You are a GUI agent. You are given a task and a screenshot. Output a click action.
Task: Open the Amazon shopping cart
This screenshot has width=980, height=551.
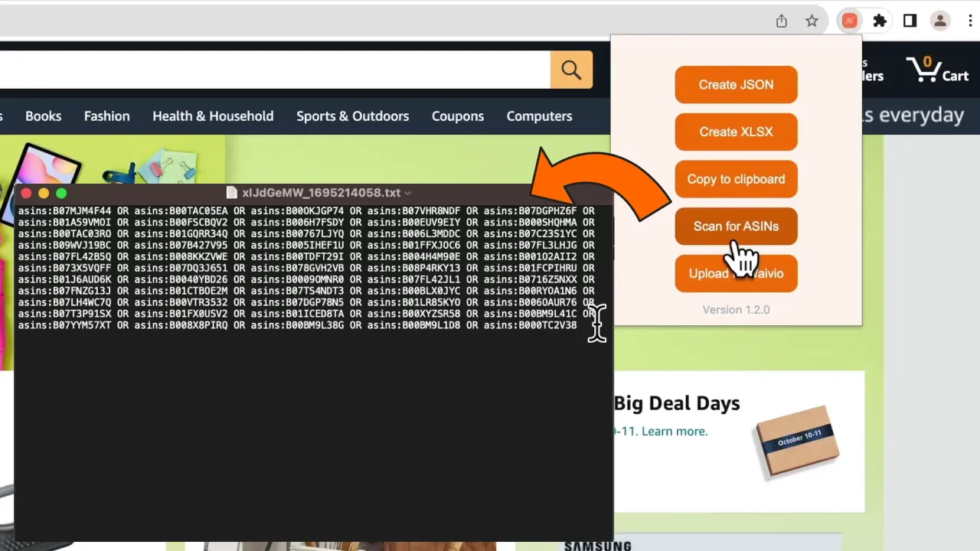click(x=938, y=70)
